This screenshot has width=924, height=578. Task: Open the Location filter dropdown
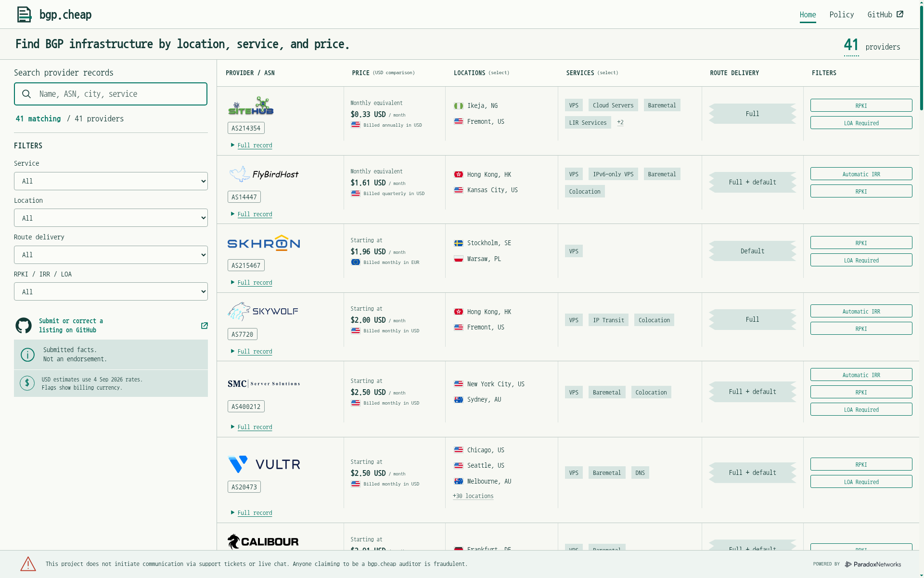point(111,218)
